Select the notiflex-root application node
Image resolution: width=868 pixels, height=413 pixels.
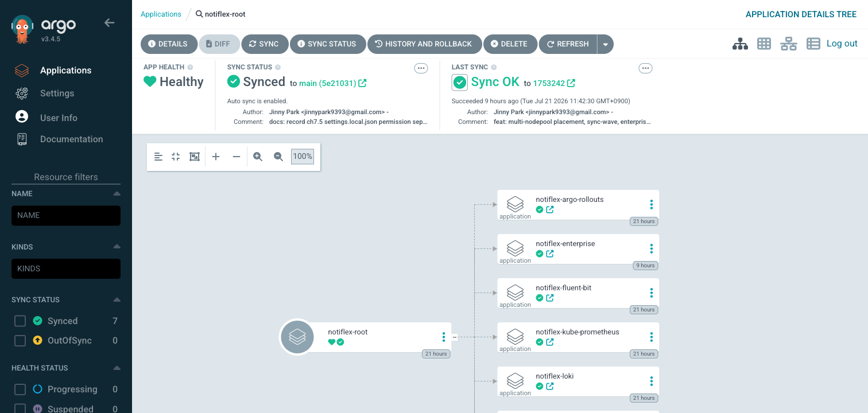point(365,337)
